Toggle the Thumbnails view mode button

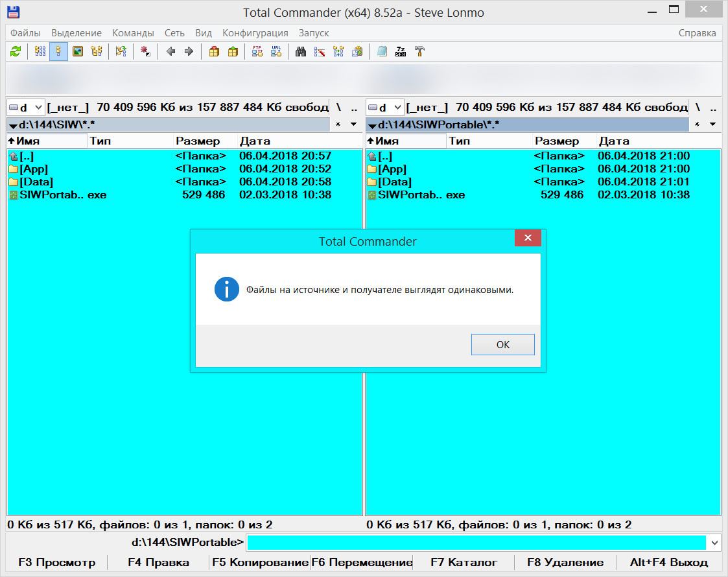(x=78, y=51)
